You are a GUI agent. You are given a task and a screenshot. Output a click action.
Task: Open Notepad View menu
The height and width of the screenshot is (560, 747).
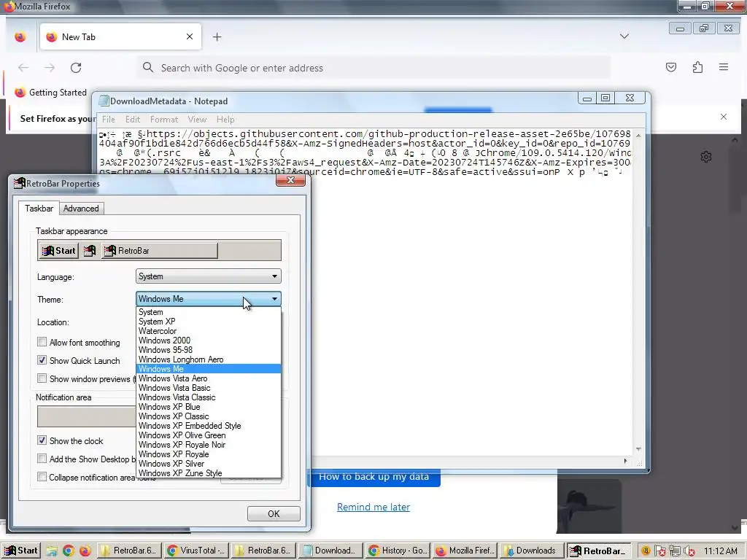click(x=197, y=120)
